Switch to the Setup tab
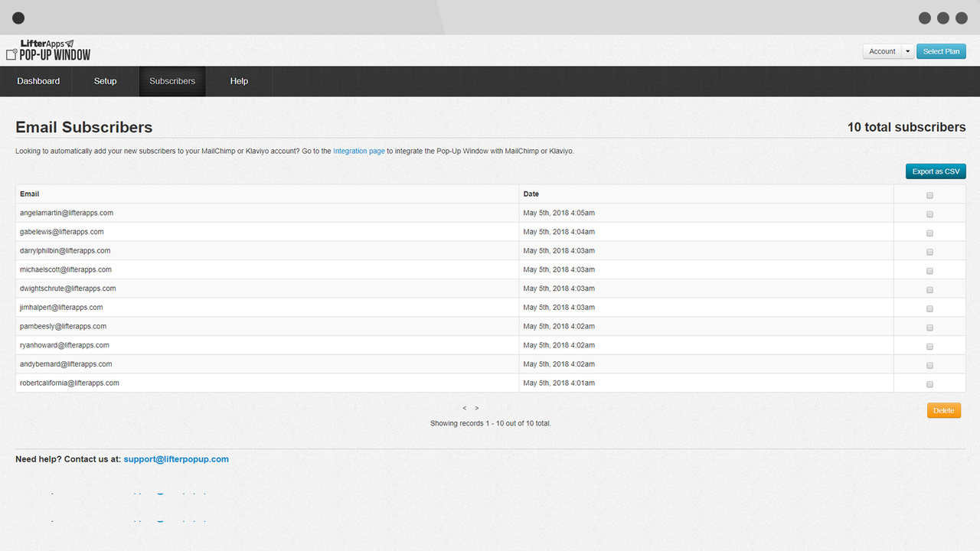 tap(106, 81)
